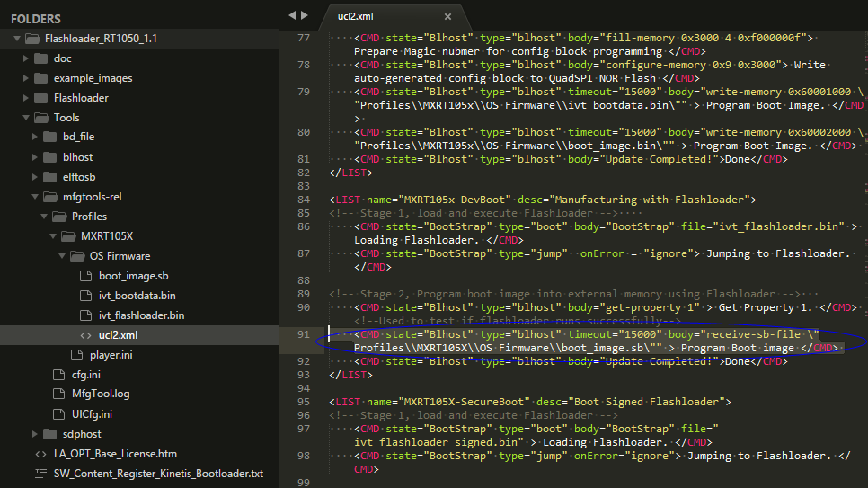The height and width of the screenshot is (488, 868).
Task: Expand the Flashloader folder arrow
Action: click(25, 97)
